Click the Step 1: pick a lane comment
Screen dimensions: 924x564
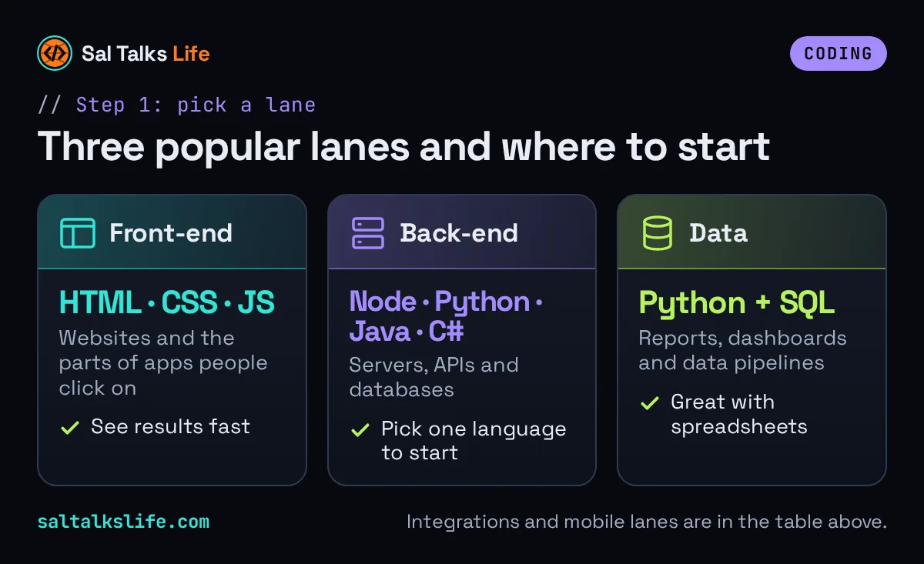point(176,105)
